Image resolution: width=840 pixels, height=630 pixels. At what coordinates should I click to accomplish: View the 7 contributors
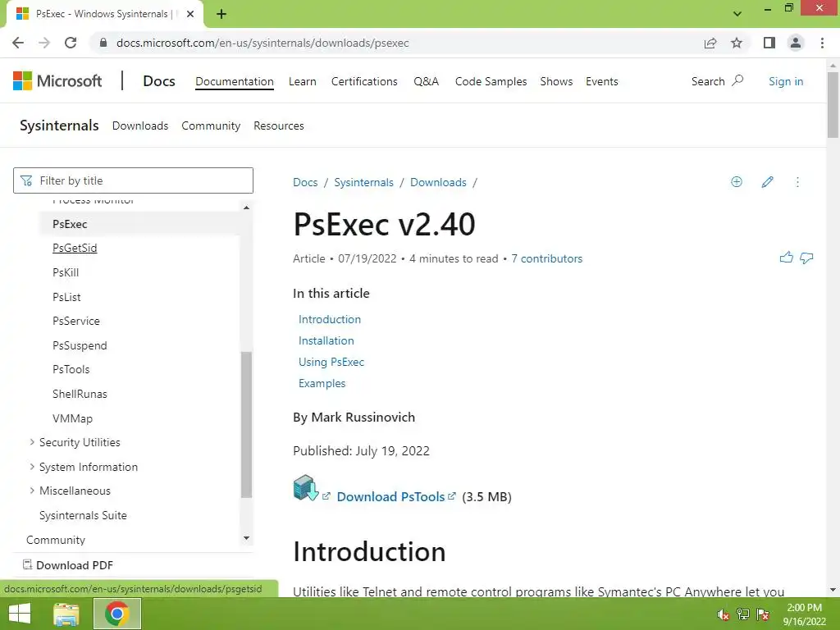coord(546,258)
